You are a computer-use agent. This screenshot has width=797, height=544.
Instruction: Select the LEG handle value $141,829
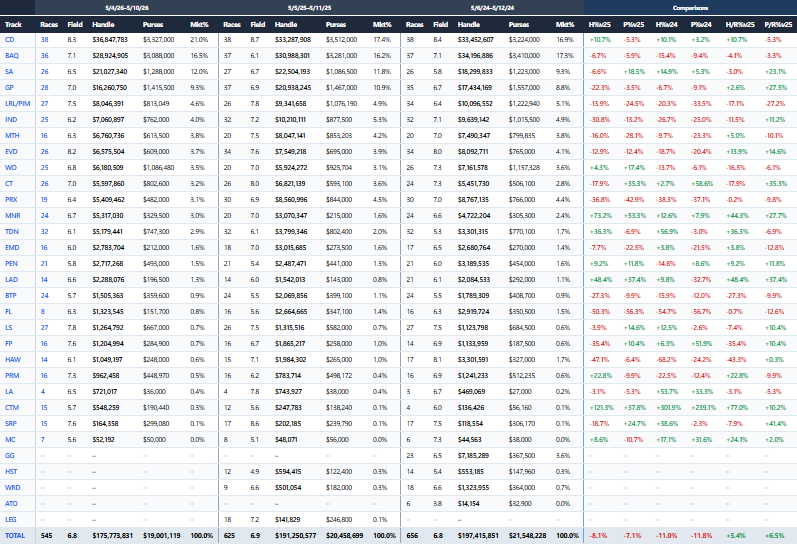[288, 520]
